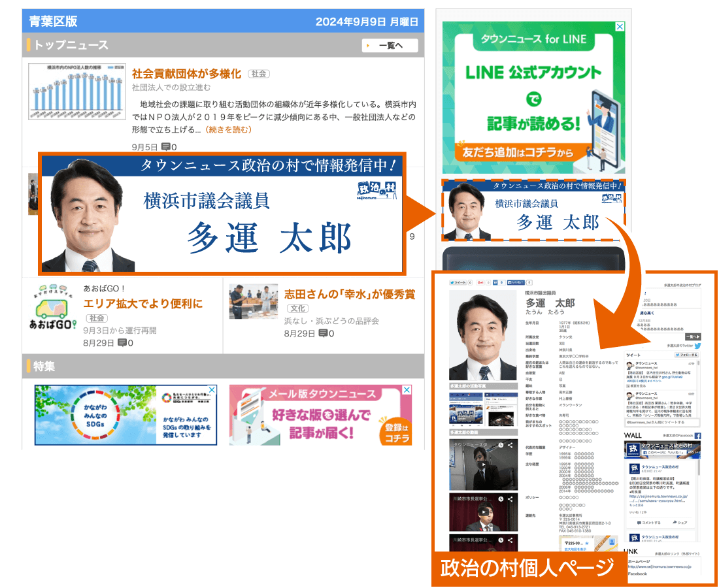Click comment icon under あおばGO article
The height and width of the screenshot is (588, 719).
coord(122,343)
